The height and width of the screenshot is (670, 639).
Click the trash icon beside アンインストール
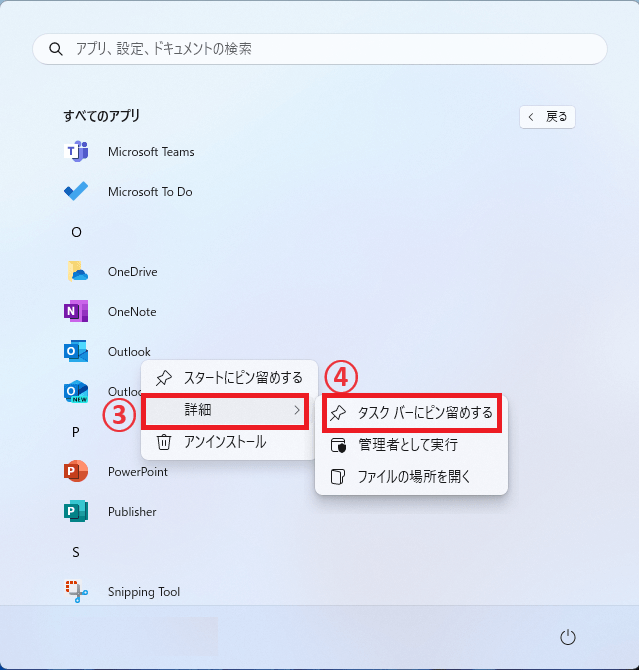(x=164, y=442)
